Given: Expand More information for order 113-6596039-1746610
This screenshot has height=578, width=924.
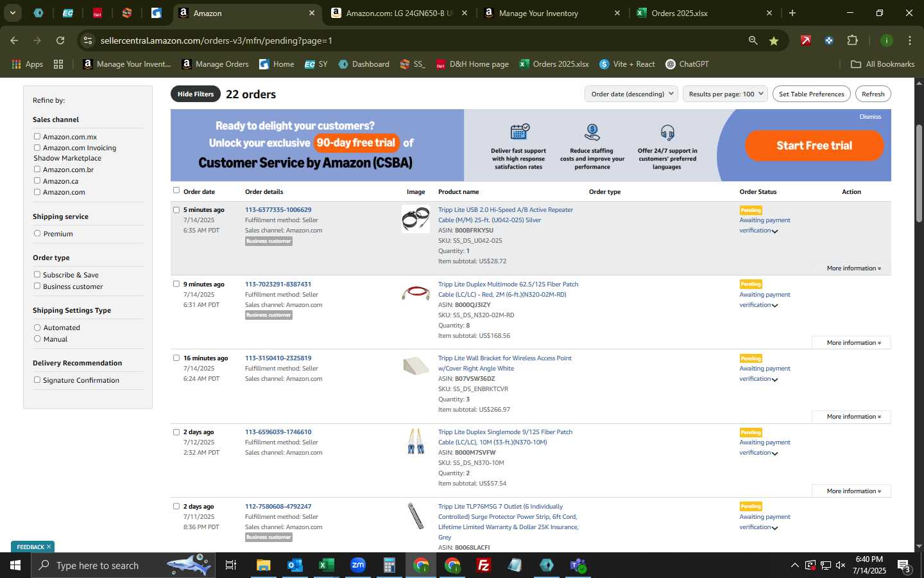Looking at the screenshot, I should point(851,491).
